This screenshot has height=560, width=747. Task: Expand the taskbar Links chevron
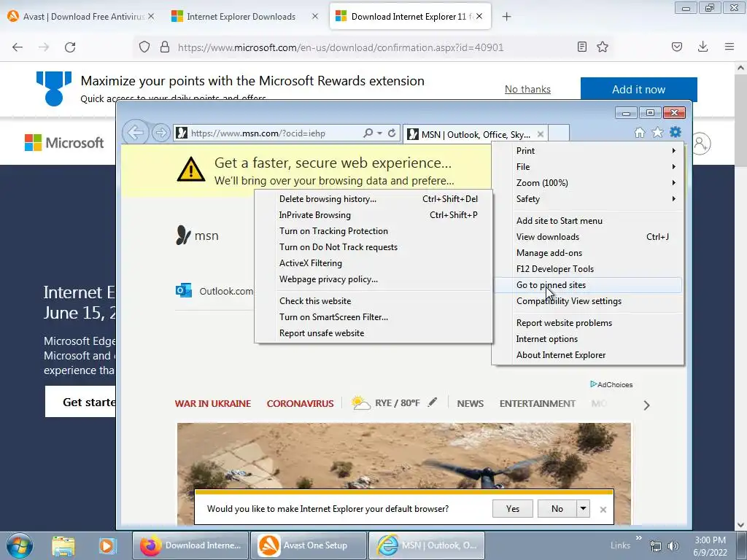[x=638, y=537]
